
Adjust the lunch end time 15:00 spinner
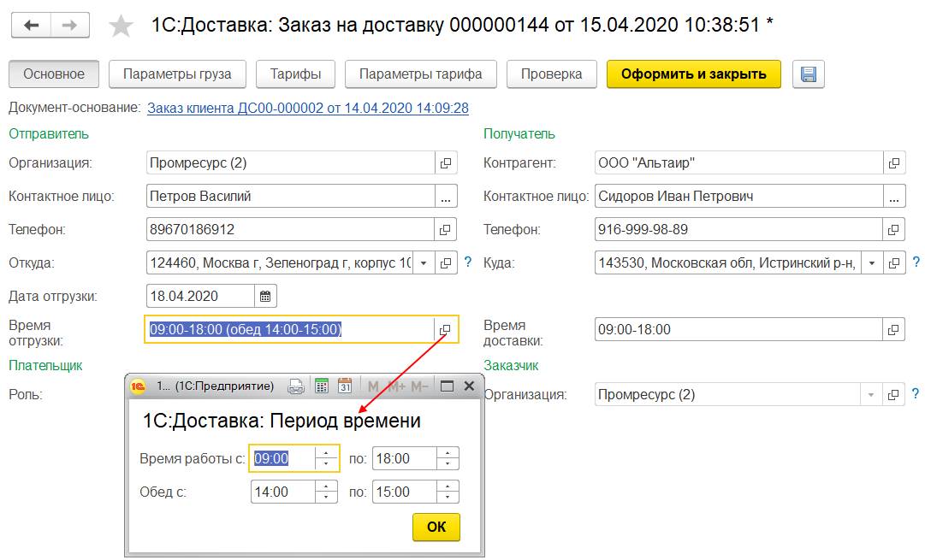point(448,492)
